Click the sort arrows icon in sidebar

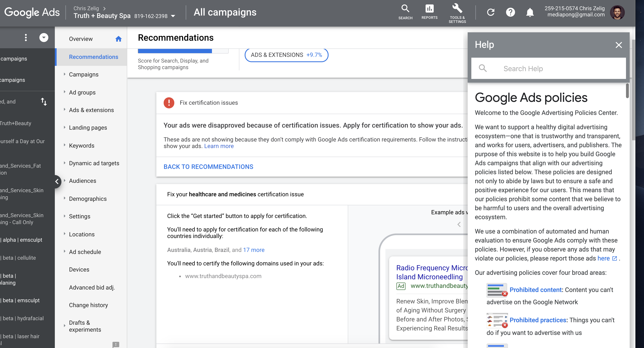click(x=44, y=101)
